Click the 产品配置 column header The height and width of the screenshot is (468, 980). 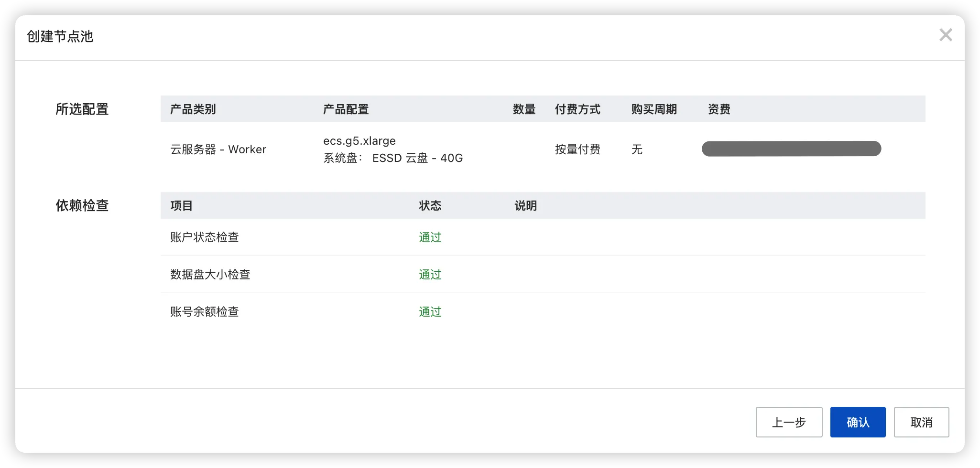346,109
